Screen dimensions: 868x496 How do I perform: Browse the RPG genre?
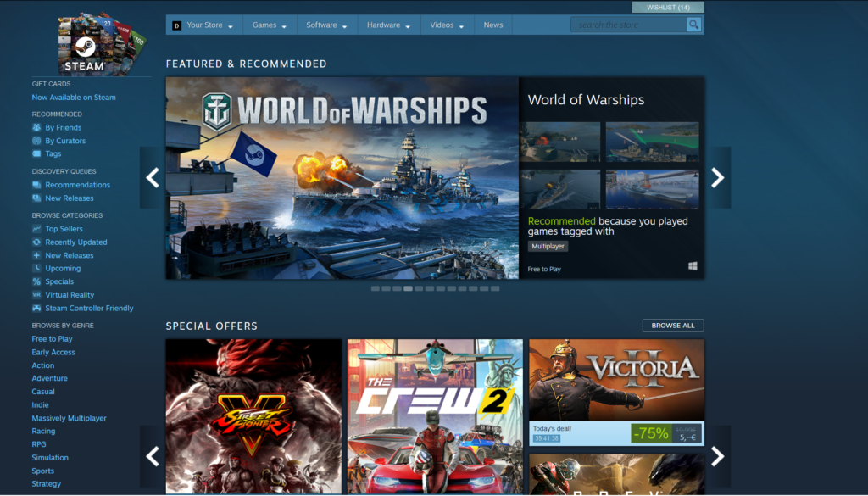pos(39,444)
